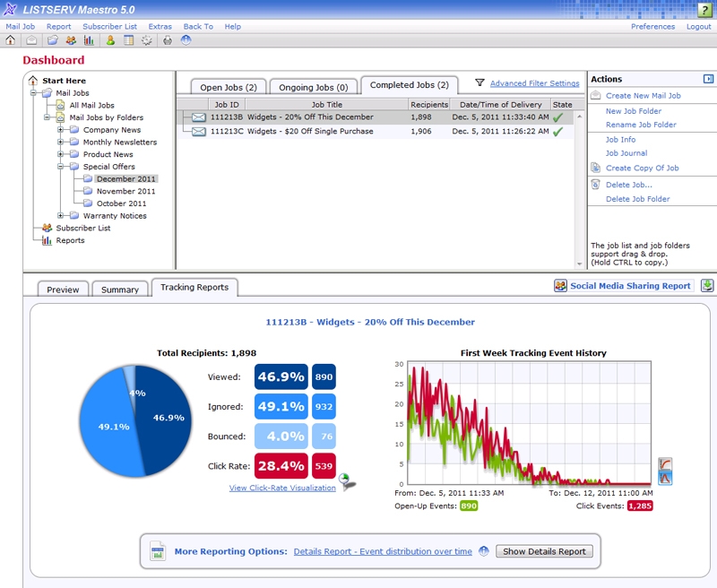Open Job Info action
The image size is (717, 588).
[x=620, y=140]
